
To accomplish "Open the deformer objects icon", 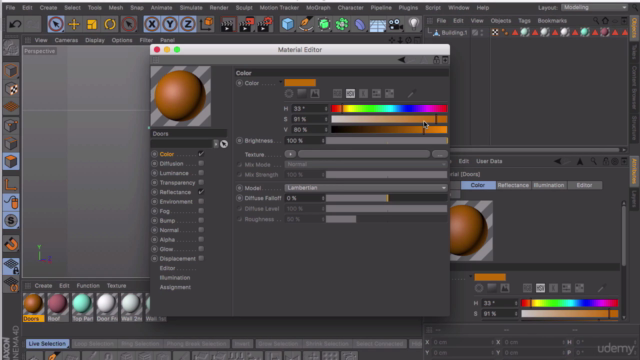I will (360, 24).
